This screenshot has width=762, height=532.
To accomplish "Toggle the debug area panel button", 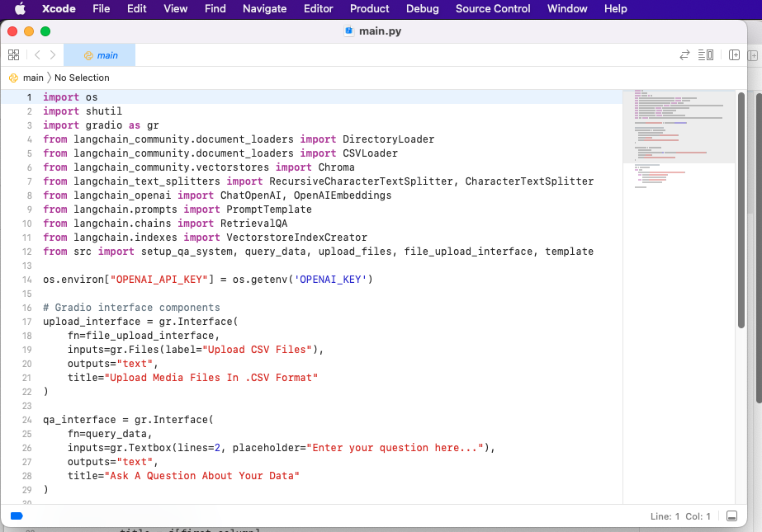I will [x=732, y=516].
